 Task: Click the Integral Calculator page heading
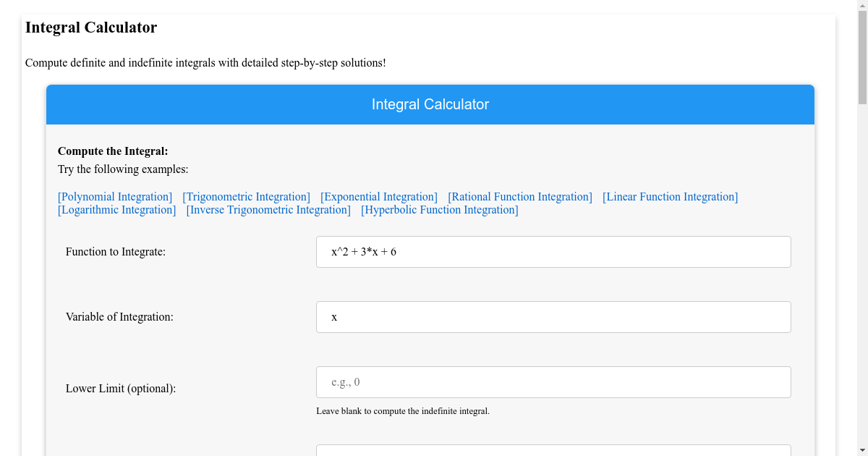(x=90, y=28)
